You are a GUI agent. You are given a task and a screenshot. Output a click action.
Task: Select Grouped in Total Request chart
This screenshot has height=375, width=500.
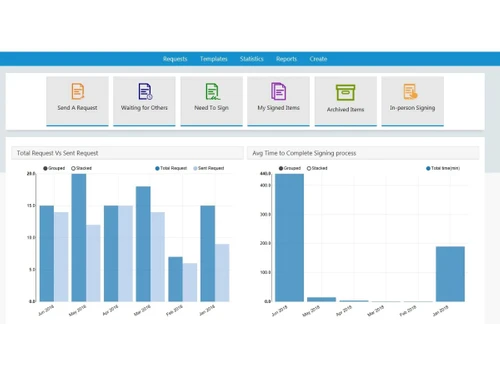[x=54, y=168]
